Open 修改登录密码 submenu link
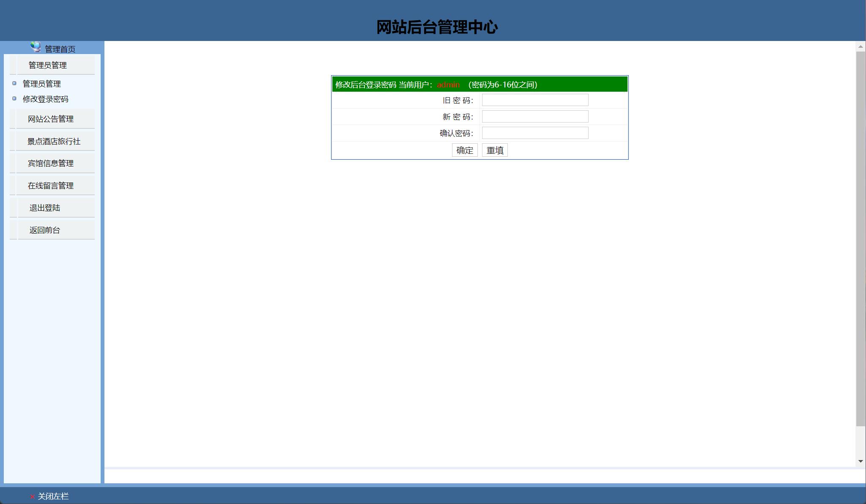The width and height of the screenshot is (866, 504). (x=45, y=99)
